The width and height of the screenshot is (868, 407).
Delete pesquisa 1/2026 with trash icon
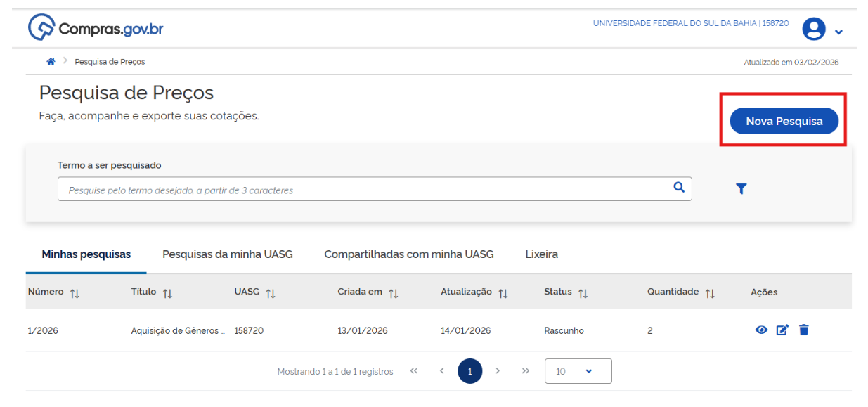pos(804,330)
